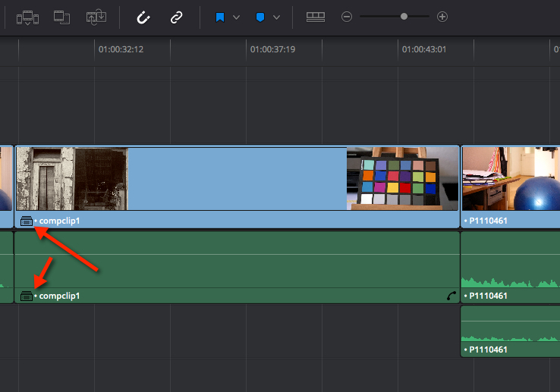Screen dimensions: 560x392
Task: Click the timeline zoom slider handle
Action: tap(404, 17)
